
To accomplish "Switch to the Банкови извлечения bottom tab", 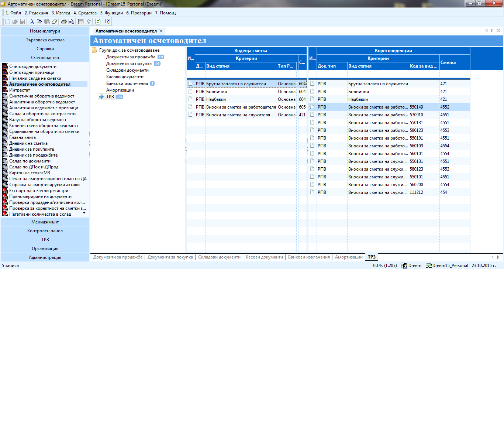I will pyautogui.click(x=309, y=257).
